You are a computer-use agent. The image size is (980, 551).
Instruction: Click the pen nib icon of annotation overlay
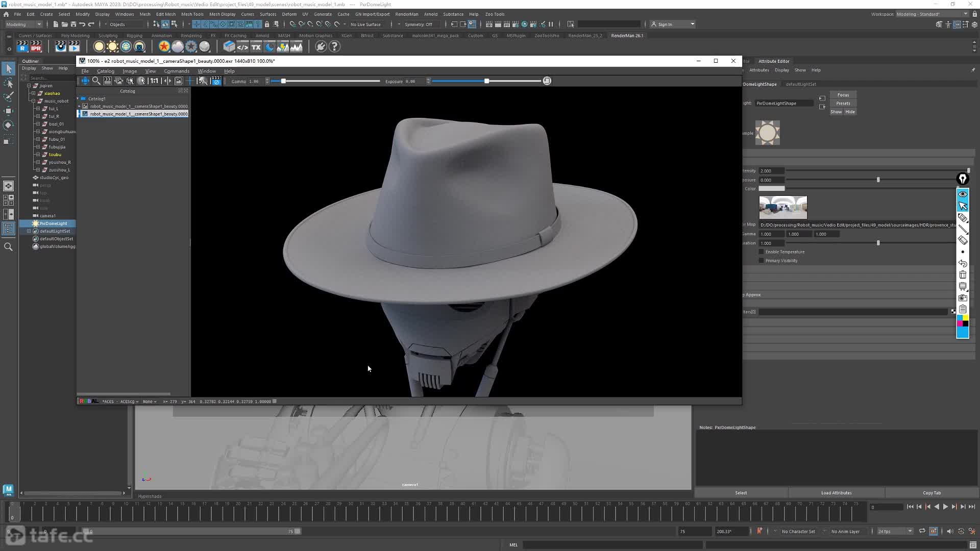tap(963, 179)
